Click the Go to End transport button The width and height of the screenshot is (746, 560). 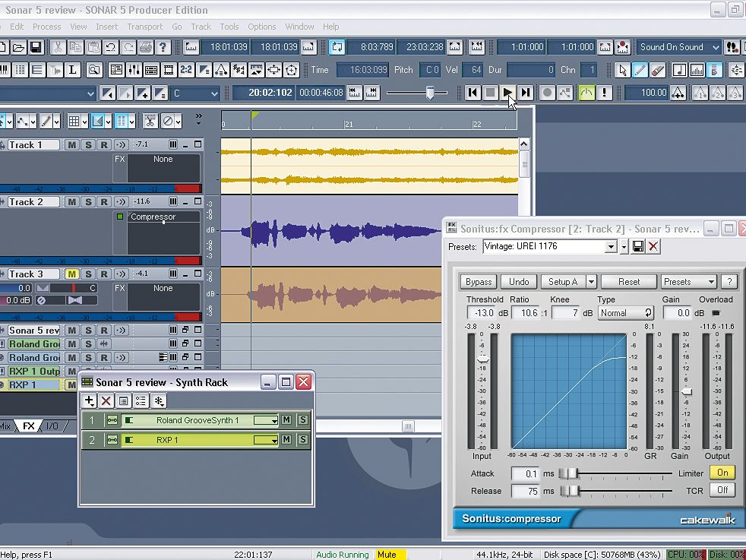[525, 92]
